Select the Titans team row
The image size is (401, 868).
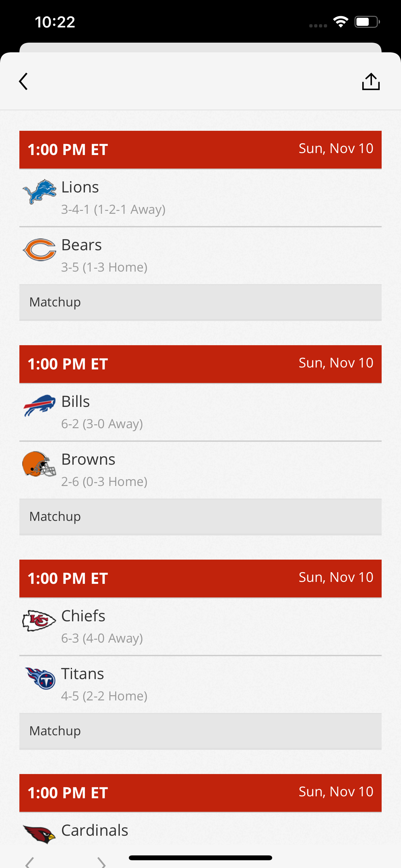(200, 684)
